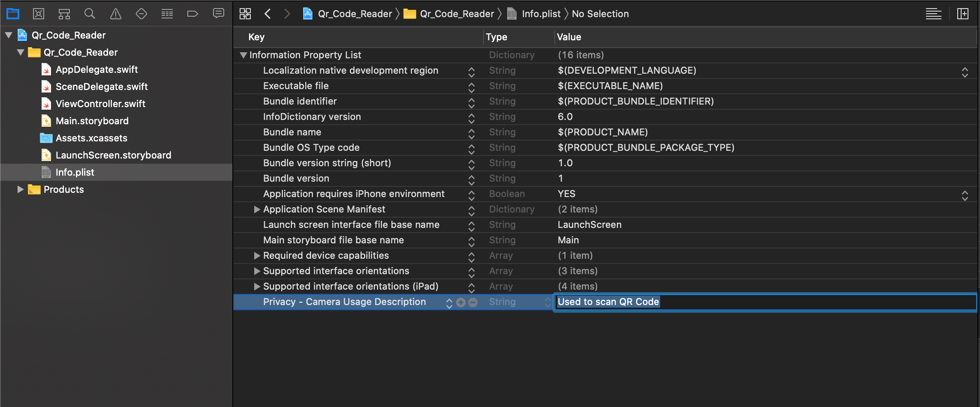The width and height of the screenshot is (980, 407).
Task: Collapse the Qr_Code_Reader project root
Action: pyautogui.click(x=9, y=35)
